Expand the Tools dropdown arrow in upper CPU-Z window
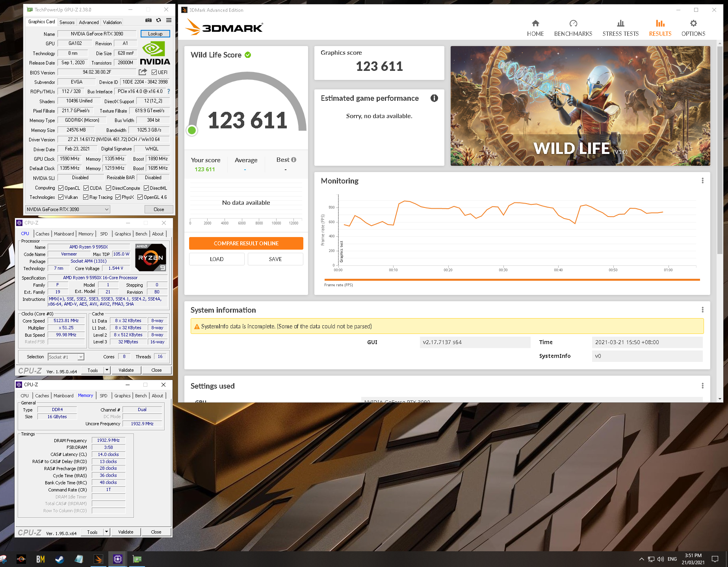 pos(107,370)
